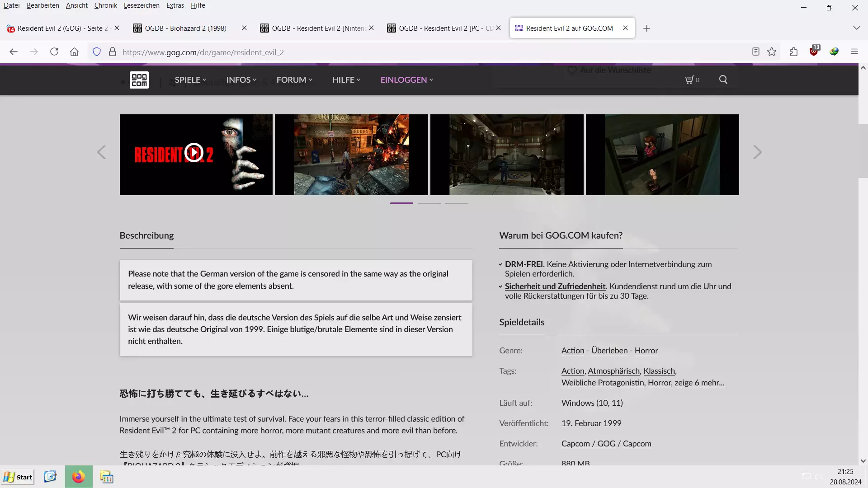868x488 pixels.
Task: Open the Datei menu
Action: click(x=12, y=5)
